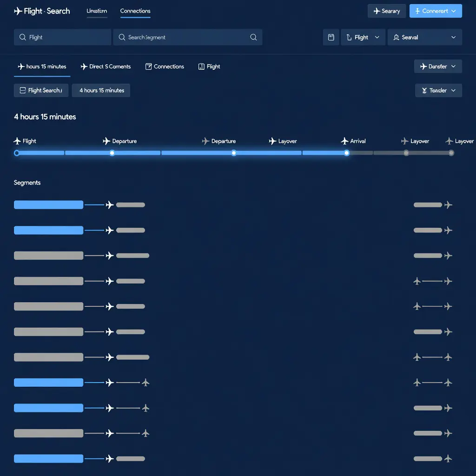Click the blue Connerert button
Screen dimensions: 476x476
[435, 11]
